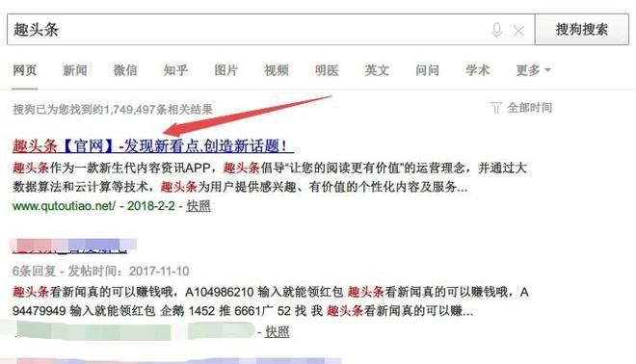
Task: Open the 明医 tab
Action: click(x=327, y=70)
